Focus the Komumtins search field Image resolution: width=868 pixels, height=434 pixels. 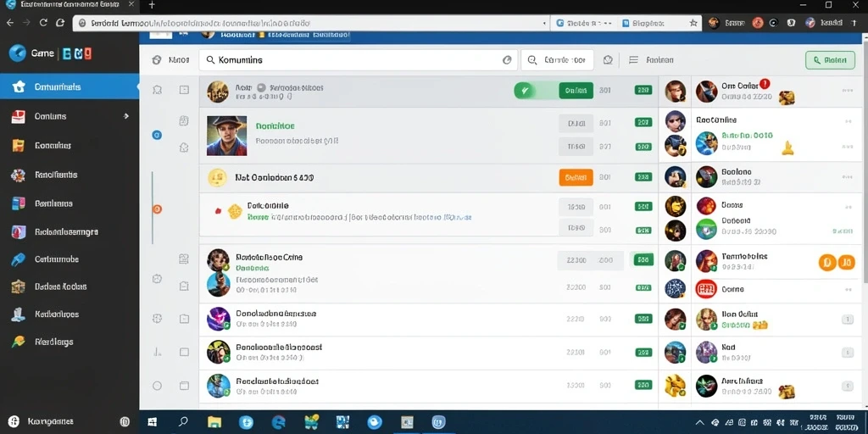[x=359, y=60]
